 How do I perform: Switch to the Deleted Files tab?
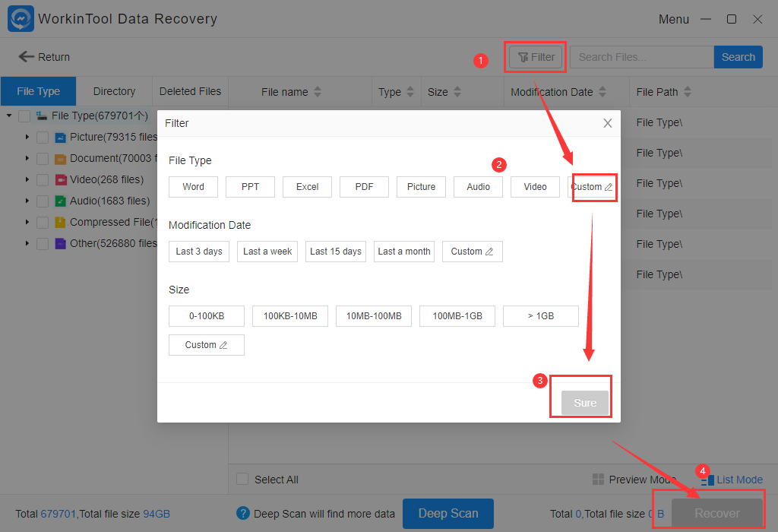coord(190,91)
